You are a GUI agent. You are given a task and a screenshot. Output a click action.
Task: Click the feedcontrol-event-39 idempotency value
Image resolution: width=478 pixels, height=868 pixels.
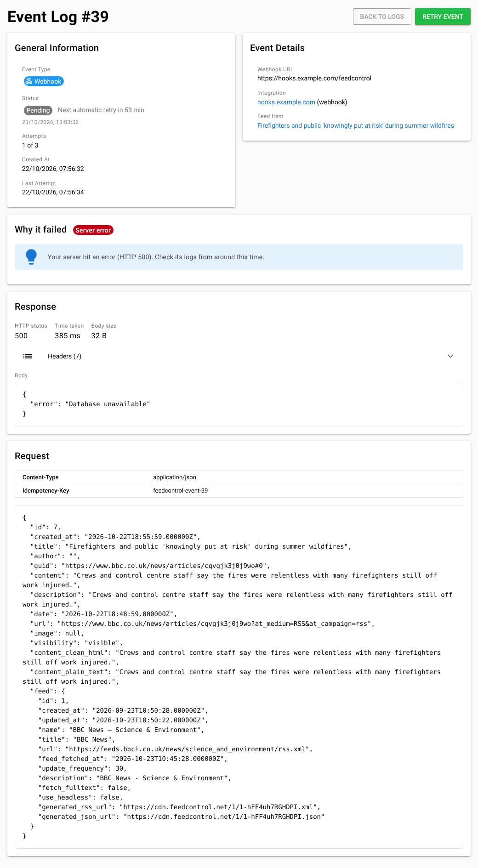(180, 491)
